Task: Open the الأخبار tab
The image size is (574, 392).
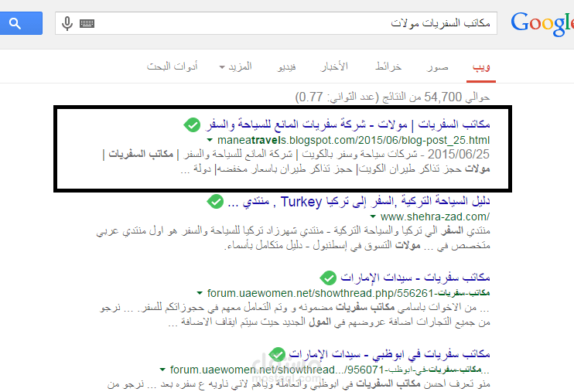Action: [x=335, y=66]
